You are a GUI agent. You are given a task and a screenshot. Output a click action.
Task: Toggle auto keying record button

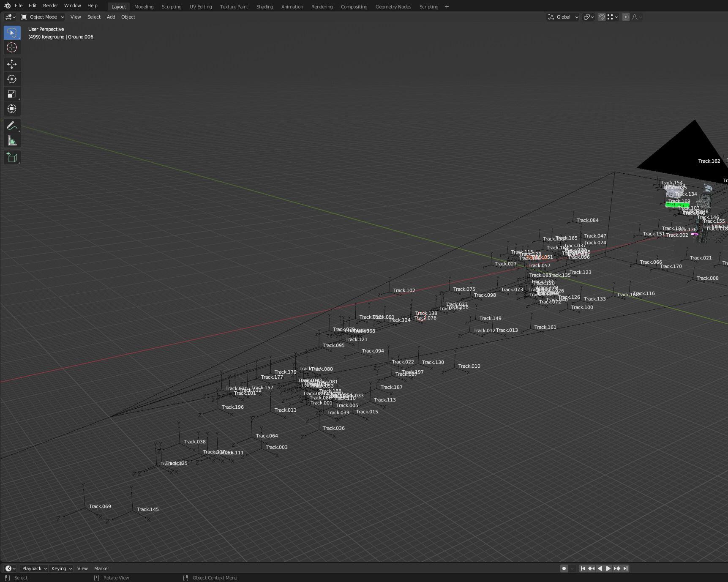(564, 568)
